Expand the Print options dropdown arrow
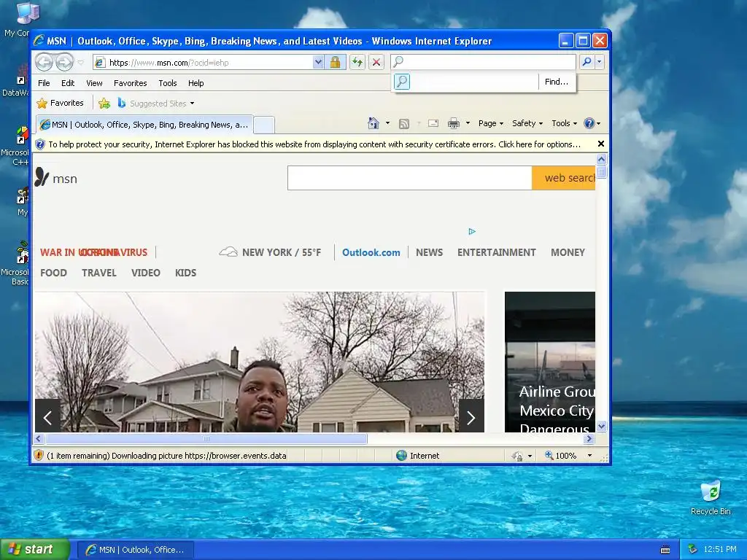This screenshot has width=747, height=560. pyautogui.click(x=468, y=123)
